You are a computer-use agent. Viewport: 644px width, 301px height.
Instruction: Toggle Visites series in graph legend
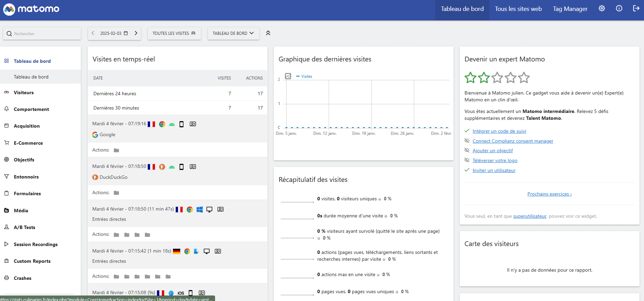[304, 76]
